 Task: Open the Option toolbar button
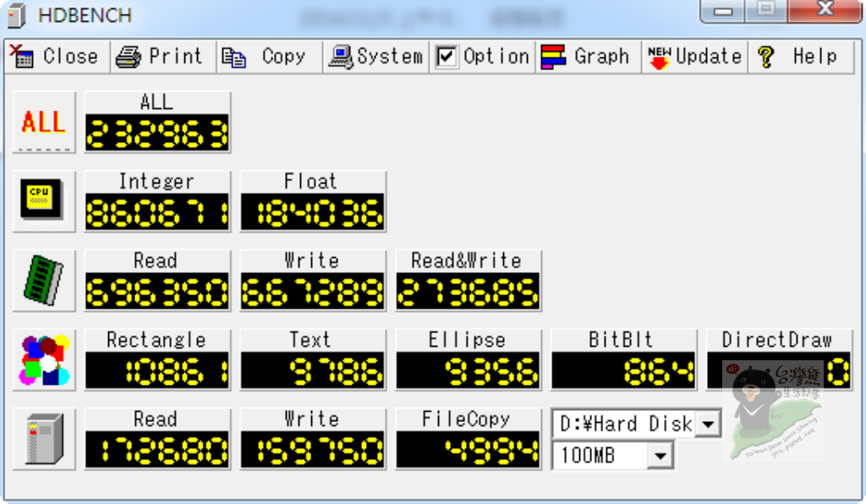482,57
